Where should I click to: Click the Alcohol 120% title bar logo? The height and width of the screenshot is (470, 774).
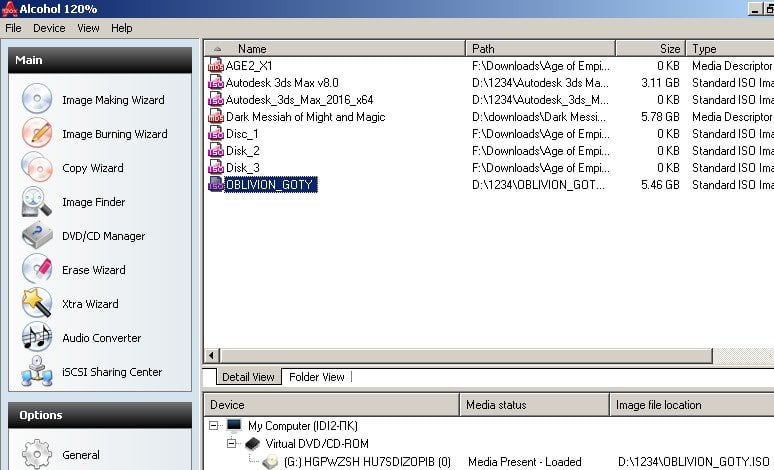coord(9,9)
